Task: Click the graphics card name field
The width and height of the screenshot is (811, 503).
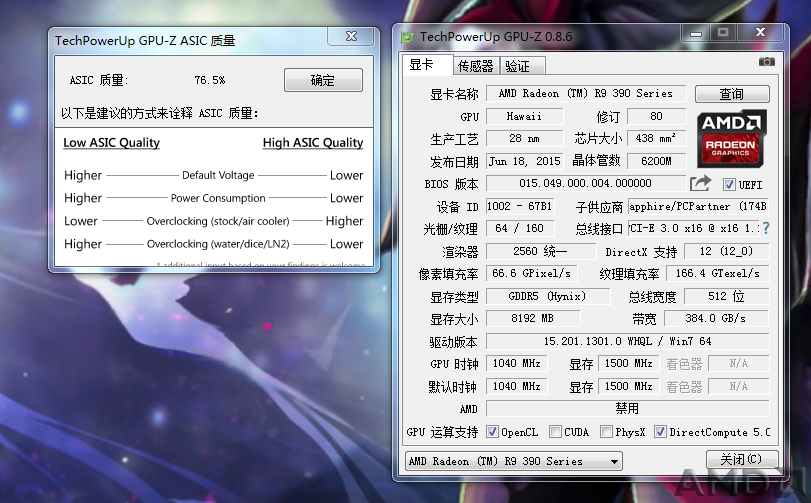Action: click(586, 94)
